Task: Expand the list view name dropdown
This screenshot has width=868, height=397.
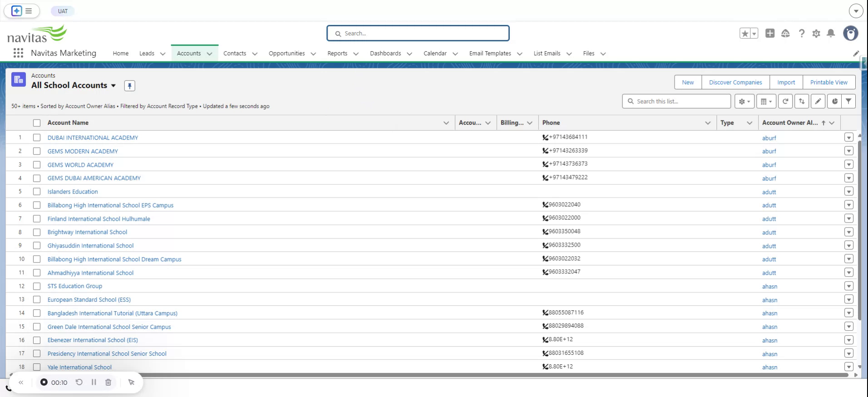Action: pyautogui.click(x=113, y=85)
